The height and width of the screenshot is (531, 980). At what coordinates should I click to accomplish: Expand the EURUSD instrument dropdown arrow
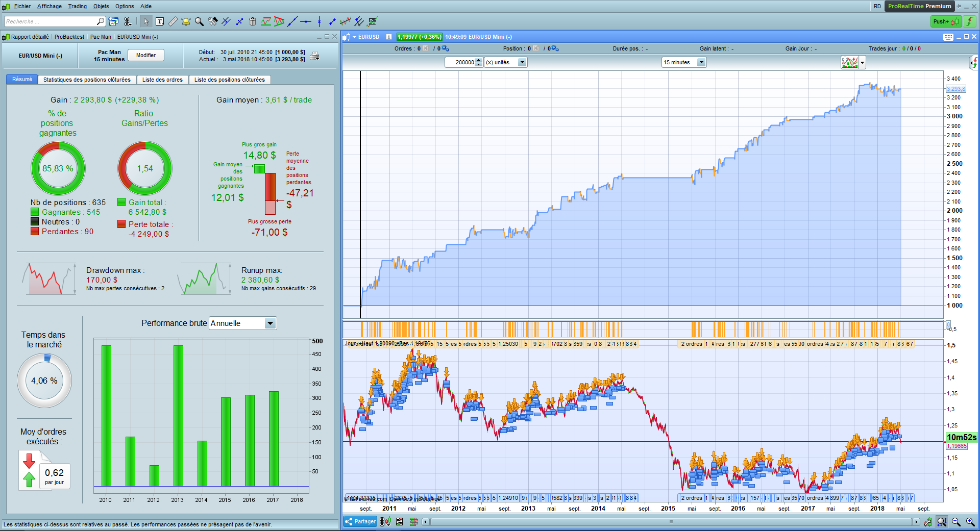(354, 37)
